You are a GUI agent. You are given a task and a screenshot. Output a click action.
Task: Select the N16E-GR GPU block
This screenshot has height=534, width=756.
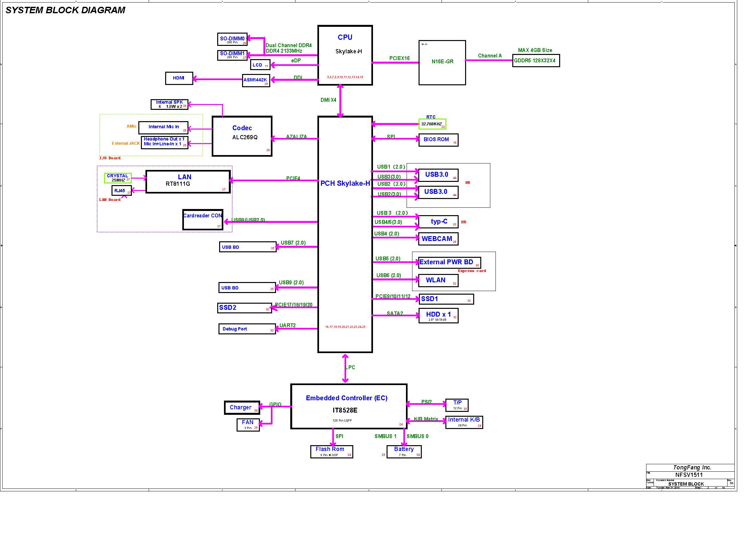442,63
